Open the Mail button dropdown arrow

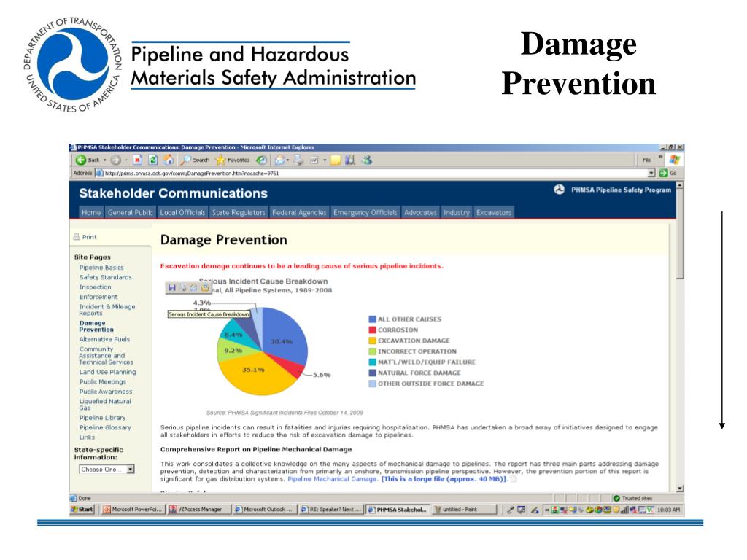(287, 160)
